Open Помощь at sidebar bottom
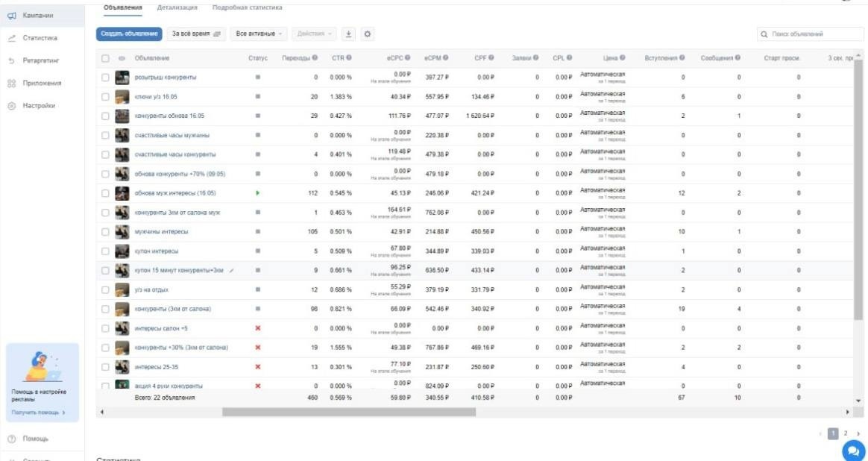This screenshot has width=868, height=461. (x=36, y=439)
